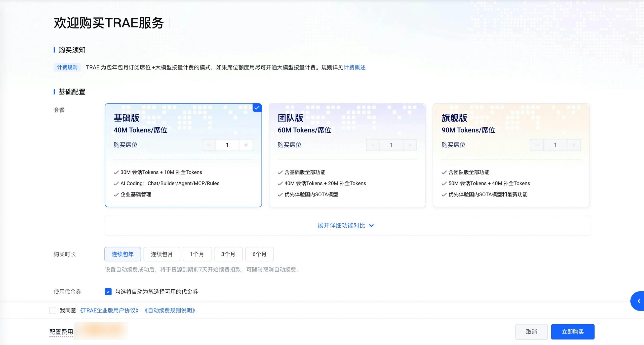Choose 6个月 purchase duration
The image size is (644, 345).
(x=259, y=254)
